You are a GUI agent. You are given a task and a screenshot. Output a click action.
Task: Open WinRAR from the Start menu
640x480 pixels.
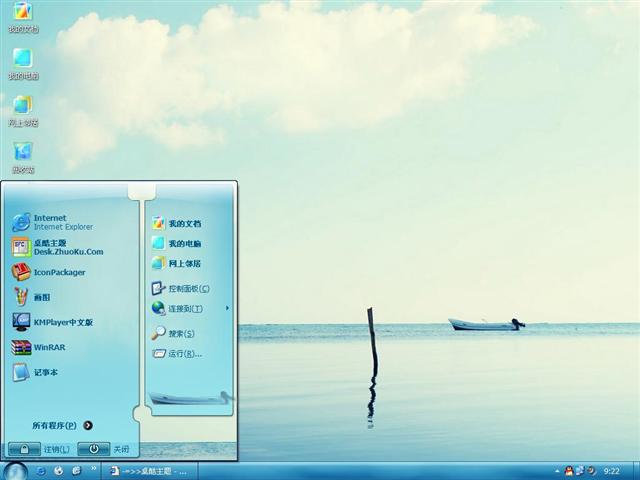[47, 347]
